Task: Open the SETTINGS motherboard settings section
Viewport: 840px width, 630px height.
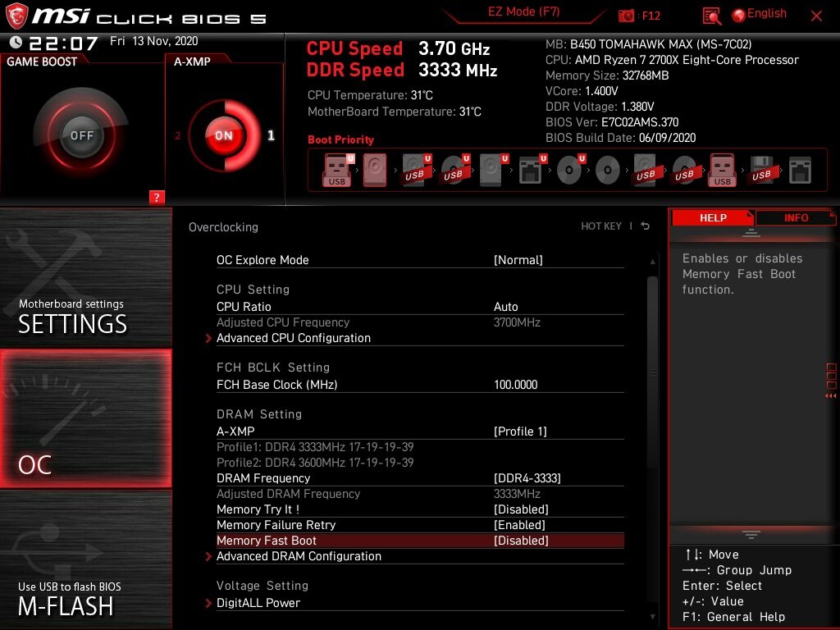Action: click(85, 278)
